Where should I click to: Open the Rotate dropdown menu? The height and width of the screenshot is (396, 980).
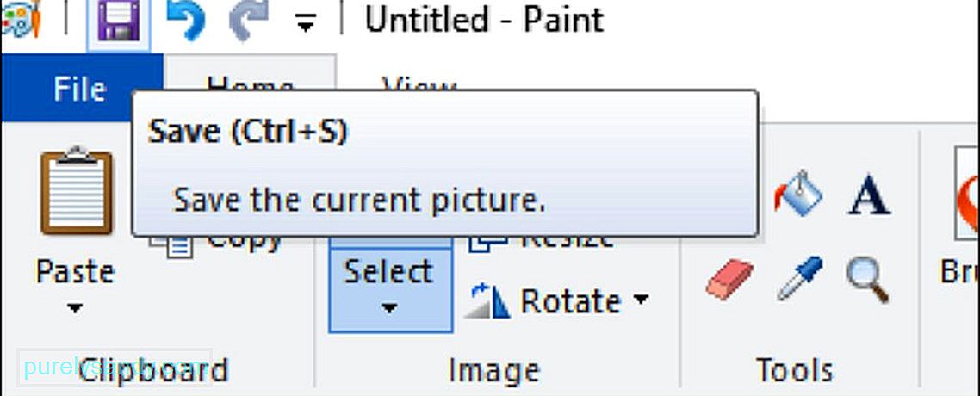click(x=557, y=301)
